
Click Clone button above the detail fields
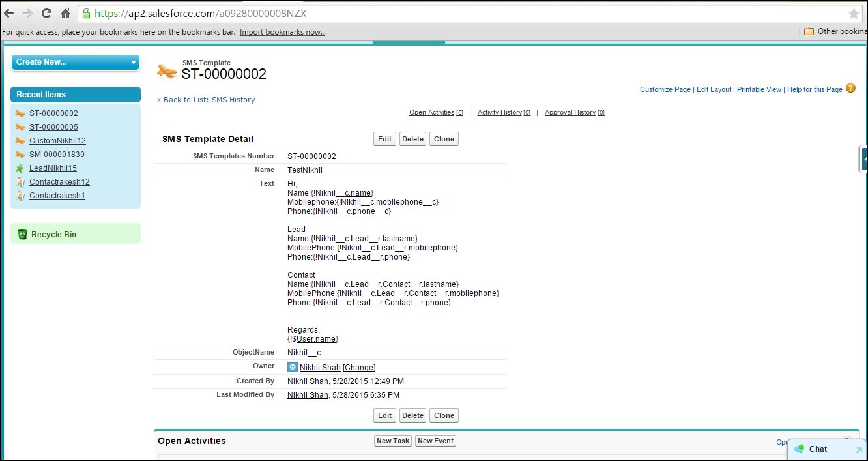444,139
